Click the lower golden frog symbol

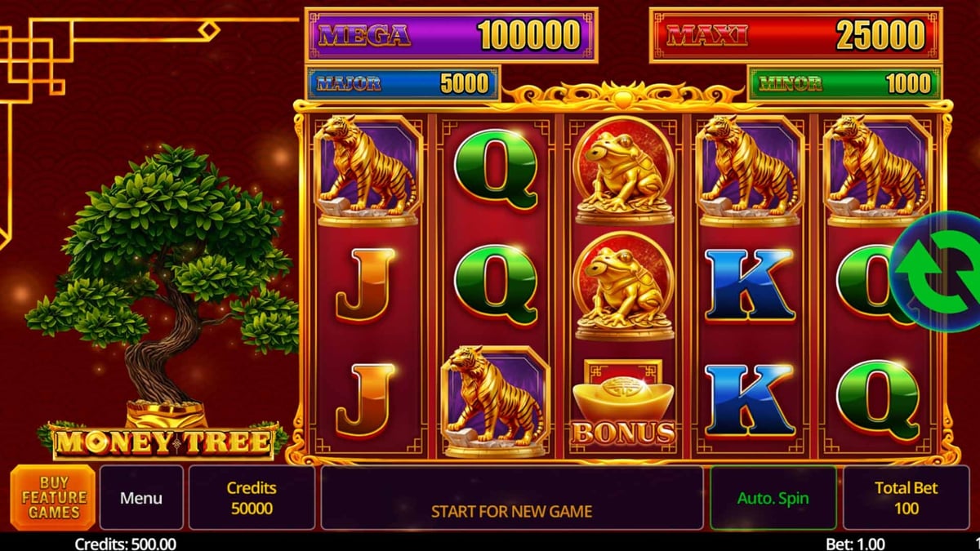623,286
